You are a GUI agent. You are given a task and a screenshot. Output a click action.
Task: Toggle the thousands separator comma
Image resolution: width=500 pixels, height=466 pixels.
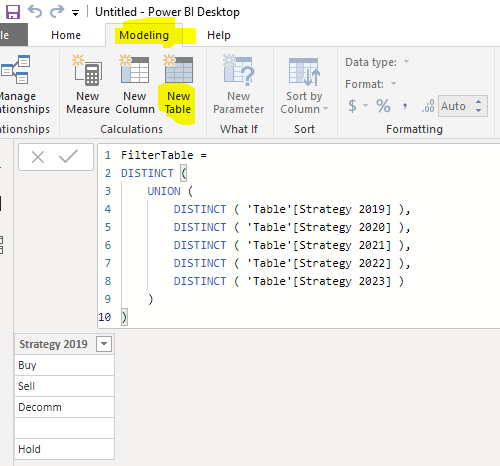point(405,106)
